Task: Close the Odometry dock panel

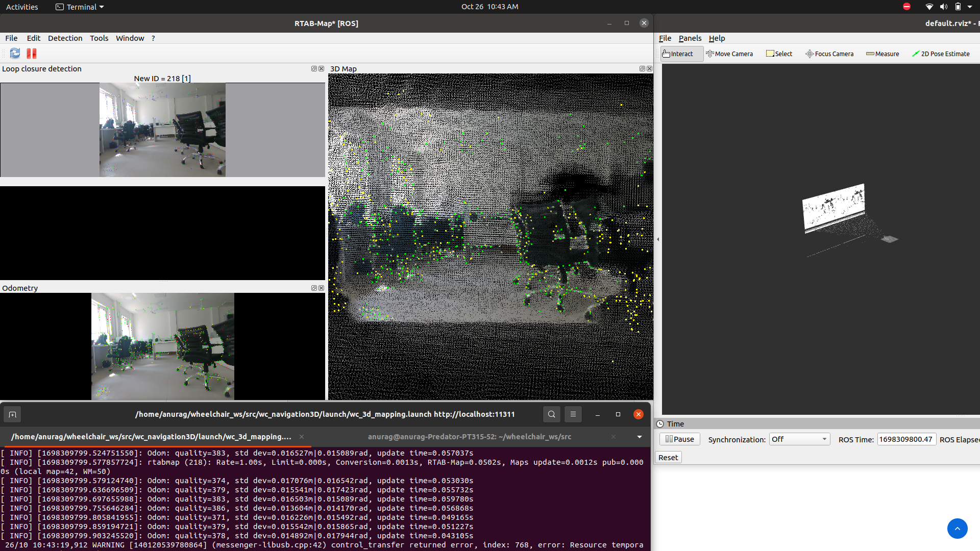Action: [x=322, y=288]
